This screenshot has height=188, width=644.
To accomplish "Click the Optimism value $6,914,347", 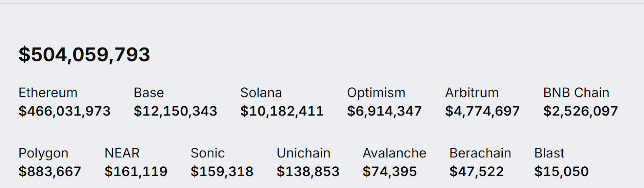I will (x=384, y=111).
